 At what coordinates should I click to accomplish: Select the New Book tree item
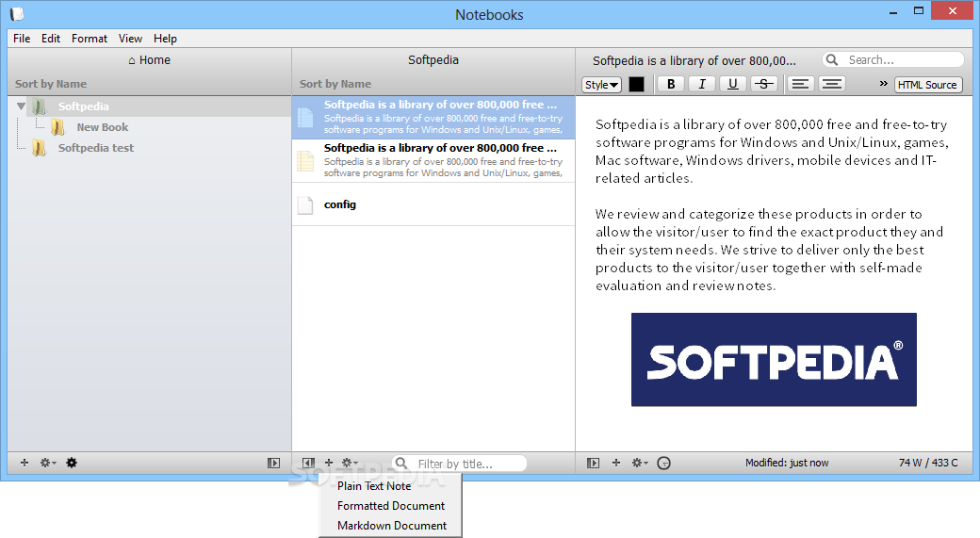(103, 127)
